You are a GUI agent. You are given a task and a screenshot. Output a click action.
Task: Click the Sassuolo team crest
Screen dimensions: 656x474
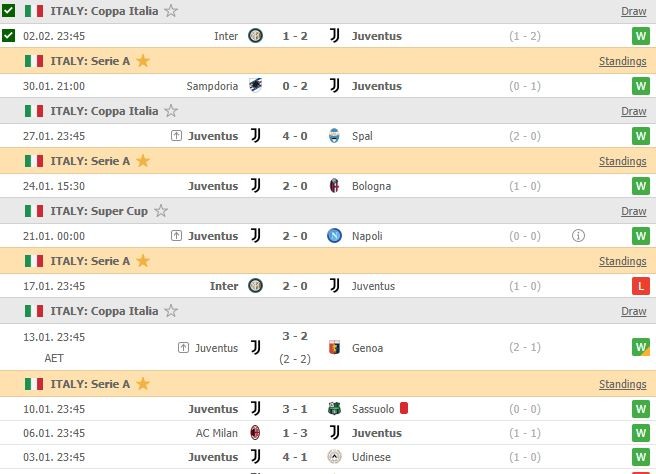coord(334,408)
